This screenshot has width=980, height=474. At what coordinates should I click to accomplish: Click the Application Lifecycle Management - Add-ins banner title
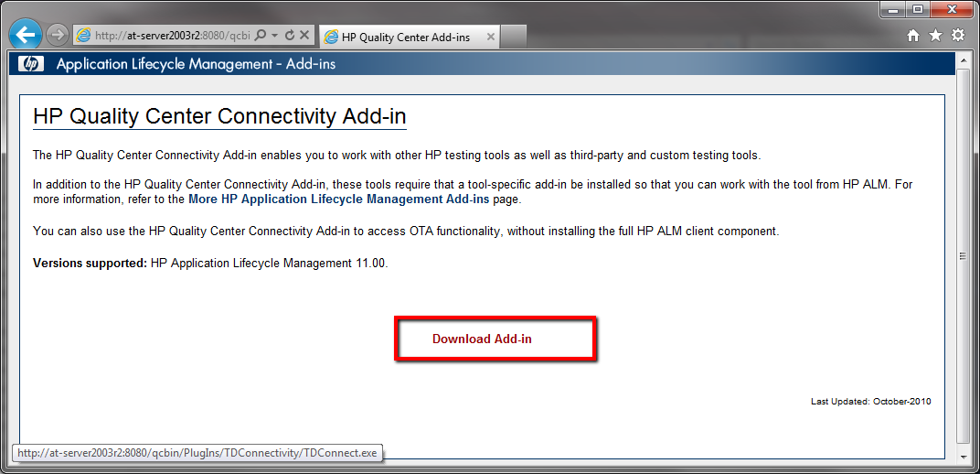tap(196, 63)
